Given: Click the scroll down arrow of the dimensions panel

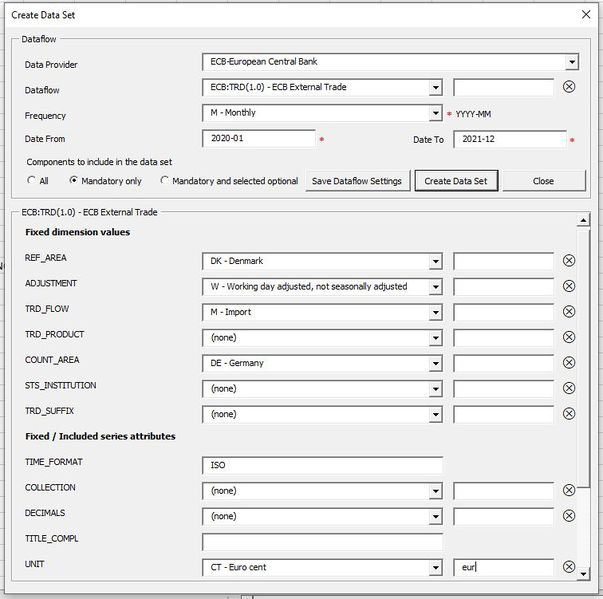Looking at the screenshot, I should click(583, 574).
